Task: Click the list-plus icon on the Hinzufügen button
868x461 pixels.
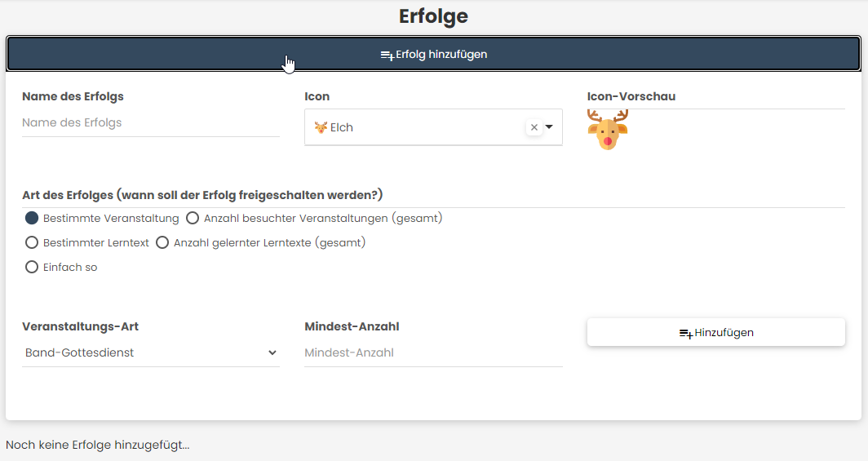Action: click(685, 333)
